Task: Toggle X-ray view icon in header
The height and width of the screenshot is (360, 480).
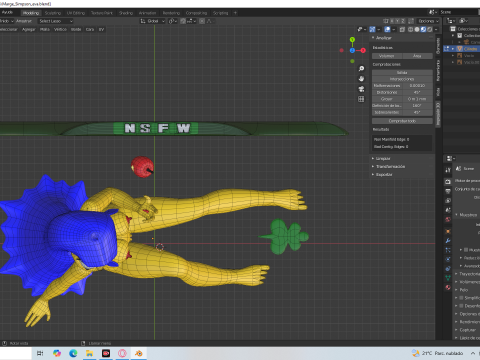Action: pos(402,29)
